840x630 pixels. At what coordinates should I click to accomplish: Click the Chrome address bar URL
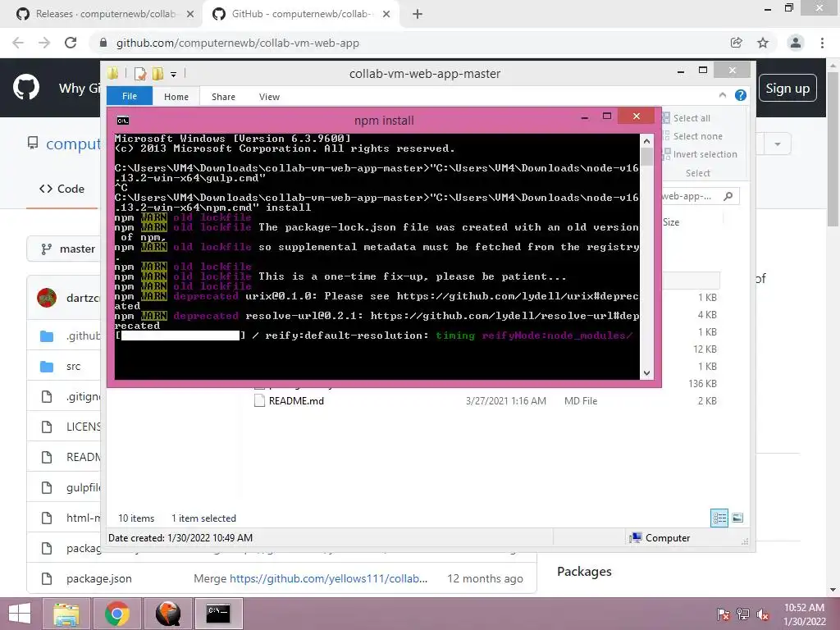coord(238,43)
